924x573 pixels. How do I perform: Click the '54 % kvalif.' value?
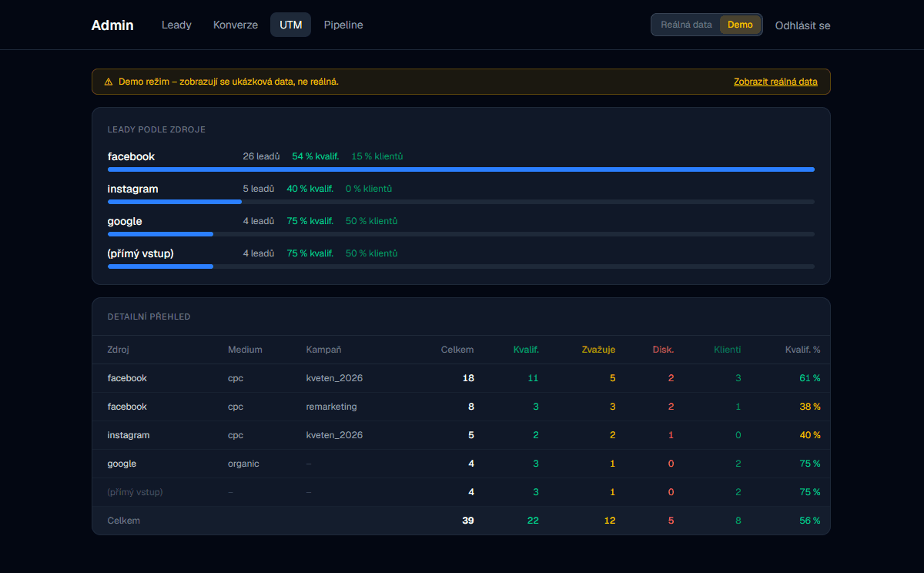[x=315, y=156]
